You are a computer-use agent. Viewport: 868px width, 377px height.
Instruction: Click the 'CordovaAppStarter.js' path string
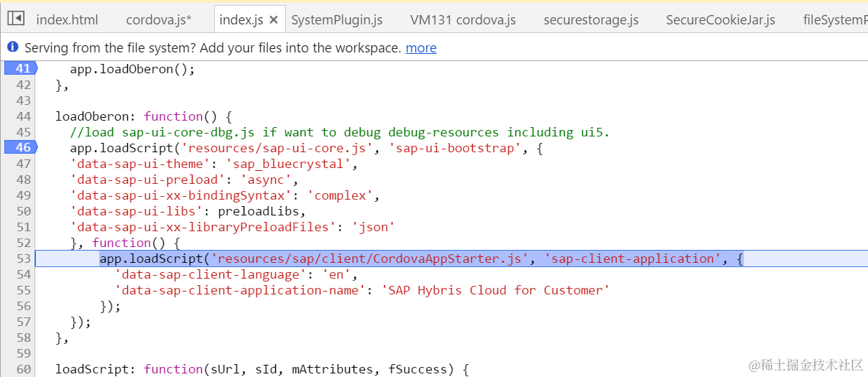369,259
